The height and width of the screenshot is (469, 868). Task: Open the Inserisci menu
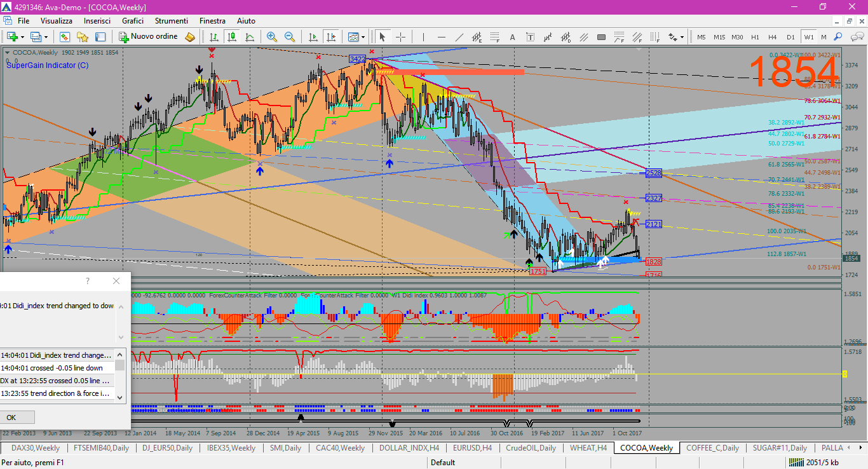coord(97,21)
